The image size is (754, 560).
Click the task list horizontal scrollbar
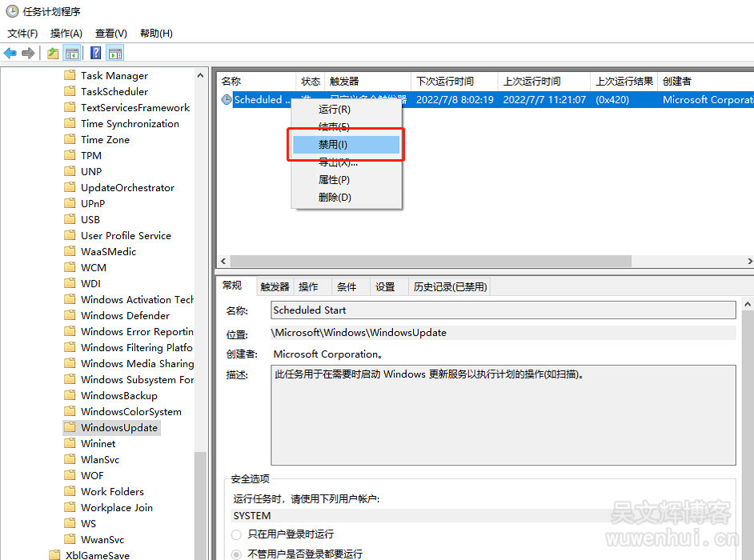tap(432, 262)
